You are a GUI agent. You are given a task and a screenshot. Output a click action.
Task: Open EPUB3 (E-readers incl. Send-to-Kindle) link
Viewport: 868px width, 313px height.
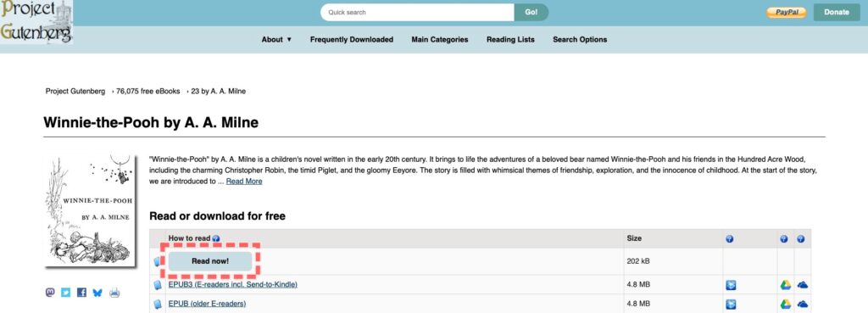click(x=233, y=285)
